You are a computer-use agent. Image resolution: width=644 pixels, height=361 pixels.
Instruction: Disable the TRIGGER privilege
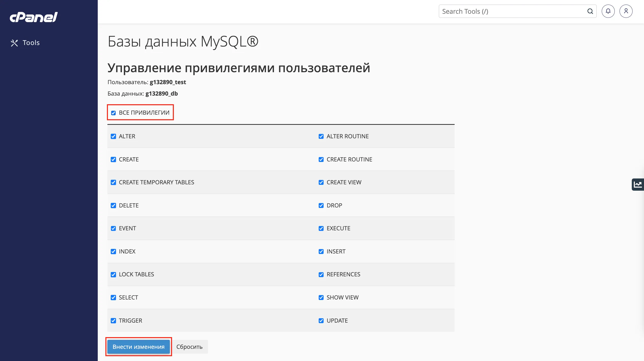(113, 321)
